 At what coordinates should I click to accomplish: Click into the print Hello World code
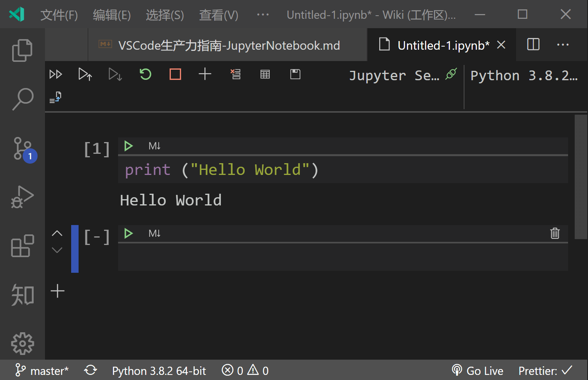coord(222,170)
